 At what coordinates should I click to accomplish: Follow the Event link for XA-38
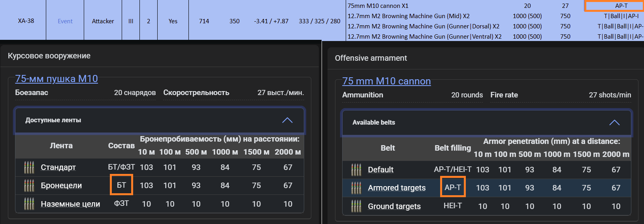pyautogui.click(x=65, y=21)
